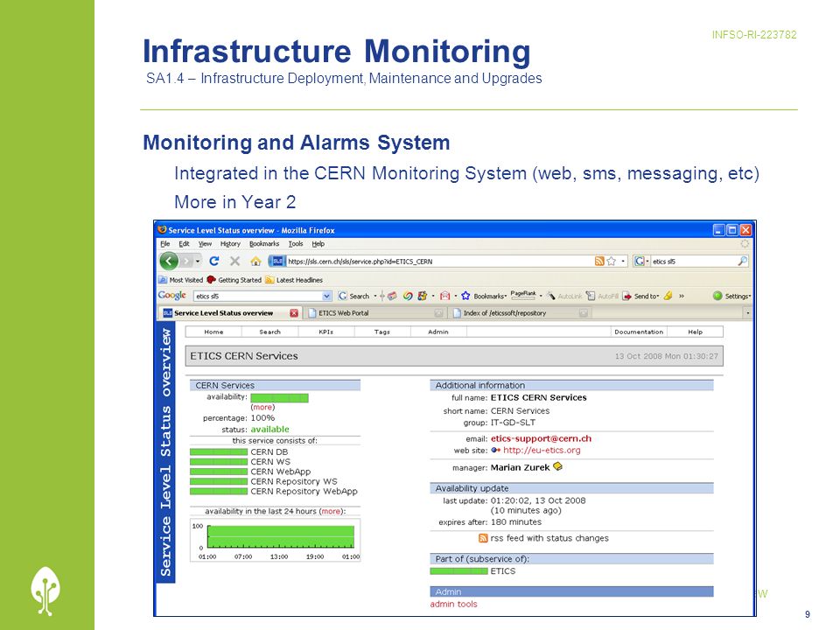Open the search engine selector dropdown
Screen dimensions: 840x630
point(641,262)
